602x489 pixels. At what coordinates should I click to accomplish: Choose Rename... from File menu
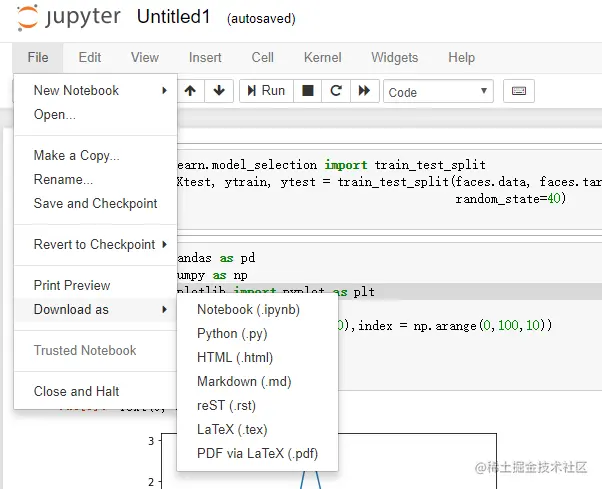[x=96, y=179]
